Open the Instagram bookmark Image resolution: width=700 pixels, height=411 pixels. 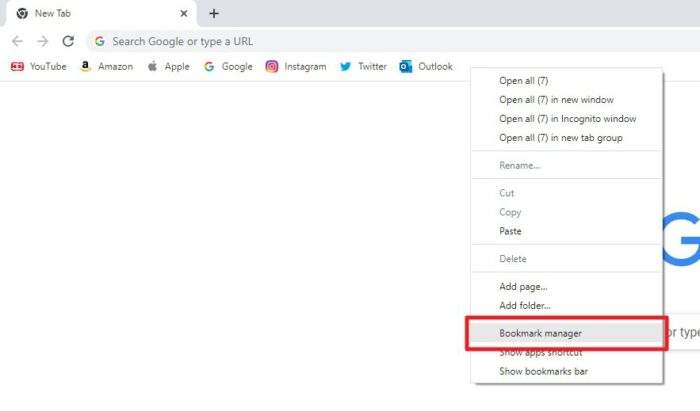pos(296,66)
